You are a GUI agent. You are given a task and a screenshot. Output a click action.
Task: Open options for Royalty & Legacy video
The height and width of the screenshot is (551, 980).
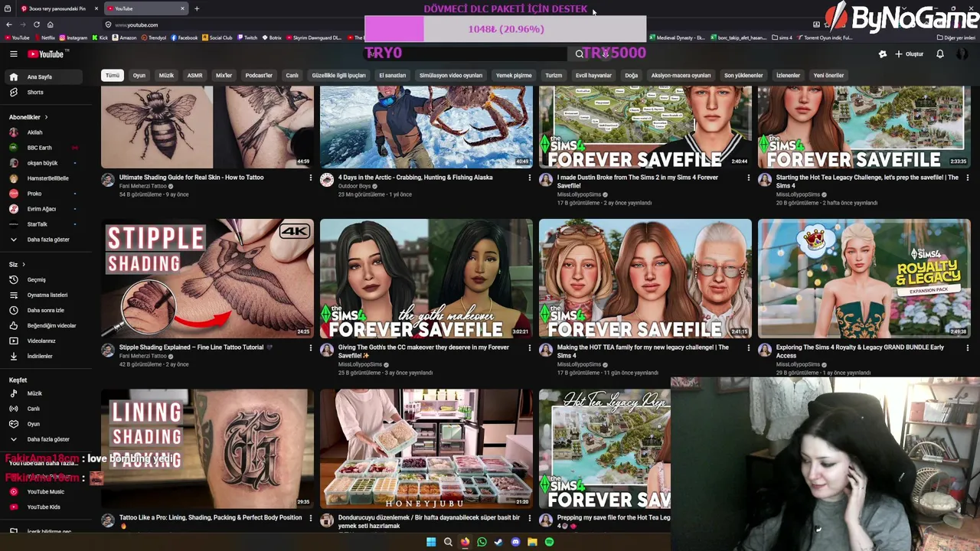point(967,347)
